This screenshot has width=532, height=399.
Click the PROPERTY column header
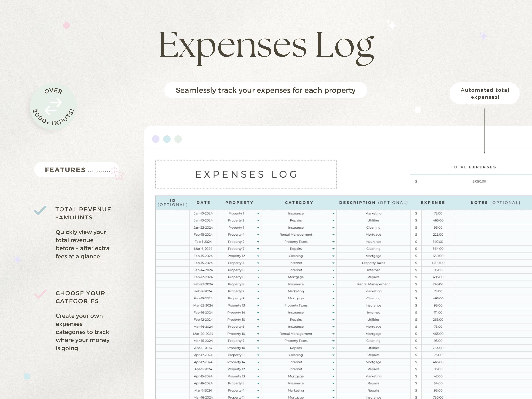click(239, 203)
